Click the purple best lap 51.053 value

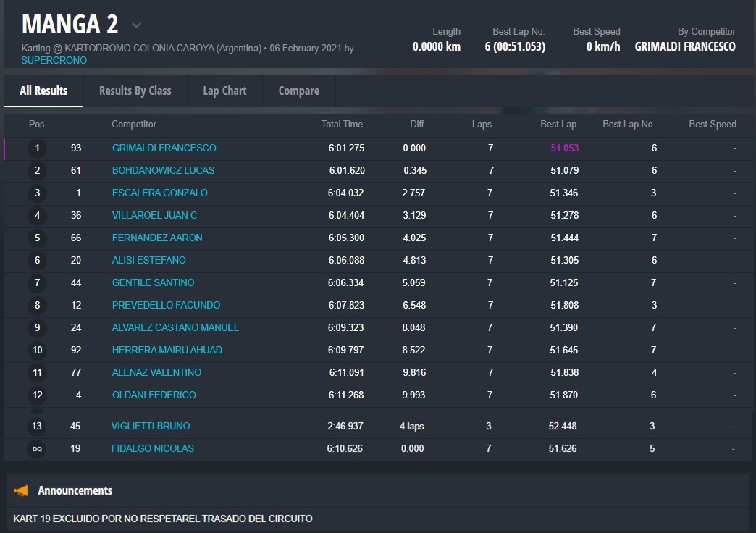pos(564,148)
